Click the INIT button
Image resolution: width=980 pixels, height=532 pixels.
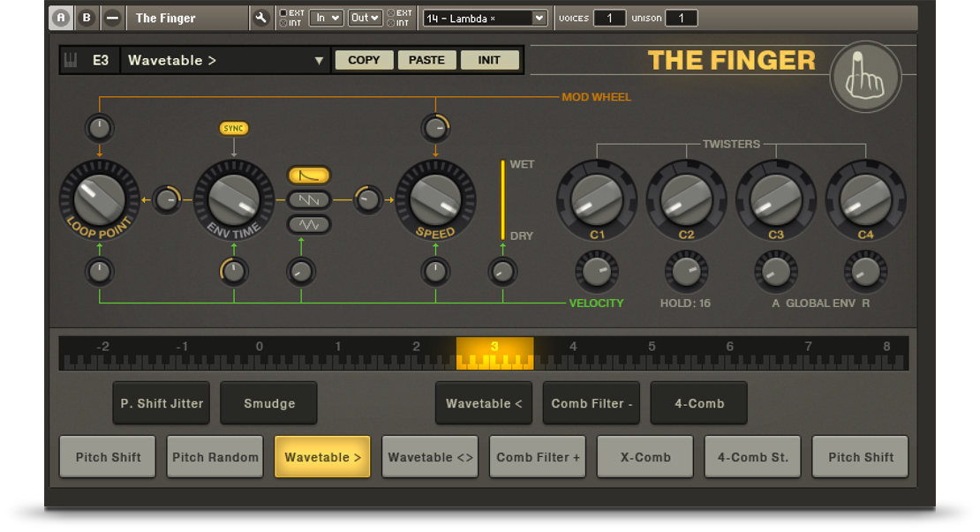pos(489,60)
